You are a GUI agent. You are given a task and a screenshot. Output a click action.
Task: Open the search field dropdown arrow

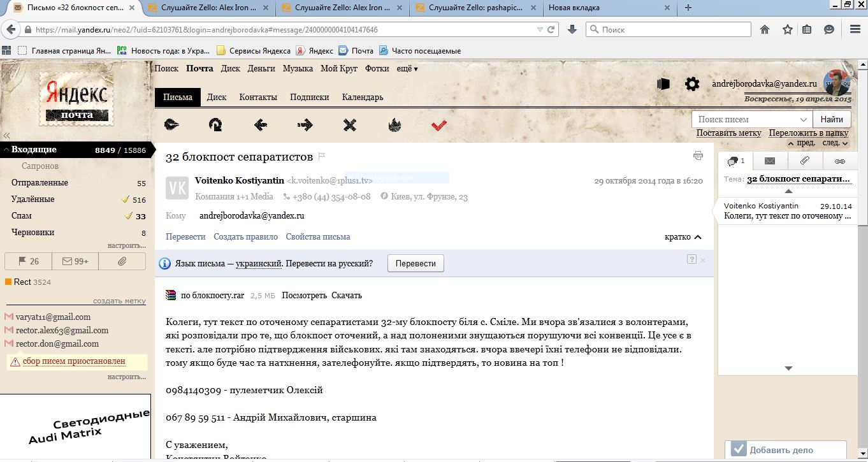[x=803, y=120]
